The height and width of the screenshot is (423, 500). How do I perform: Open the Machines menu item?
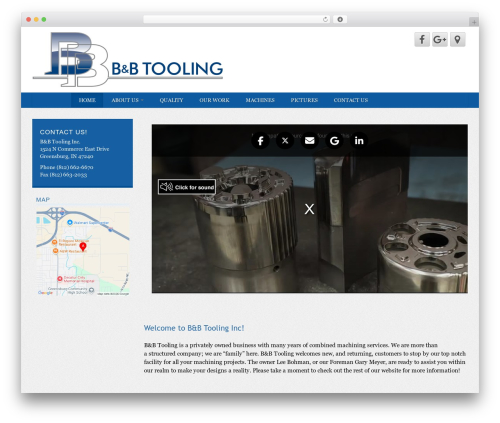260,100
